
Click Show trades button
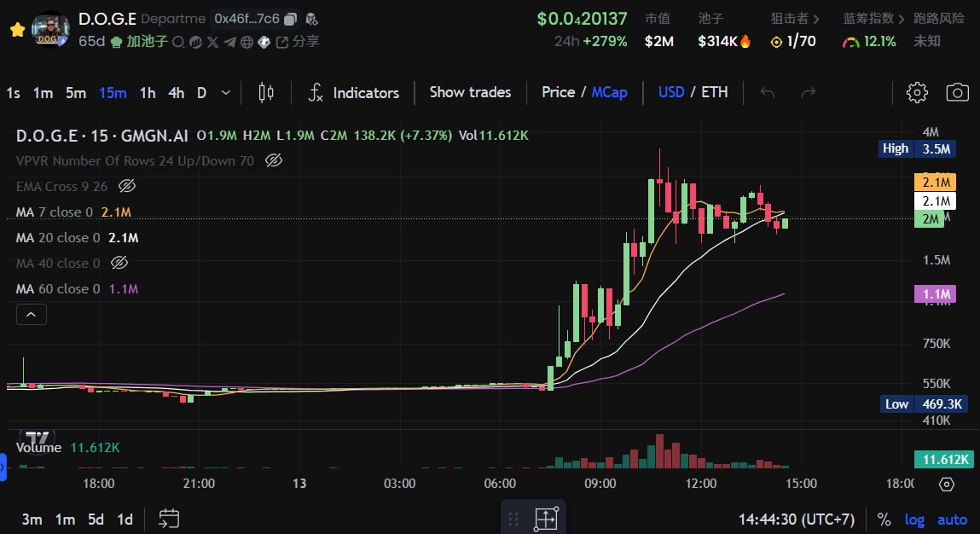pyautogui.click(x=470, y=92)
